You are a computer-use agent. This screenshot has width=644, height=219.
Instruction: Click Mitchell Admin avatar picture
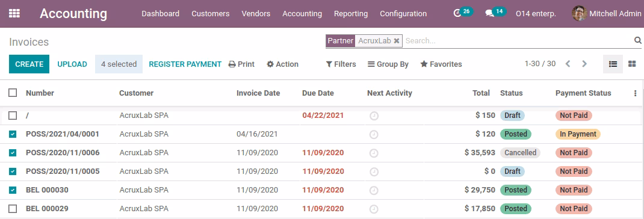(580, 14)
